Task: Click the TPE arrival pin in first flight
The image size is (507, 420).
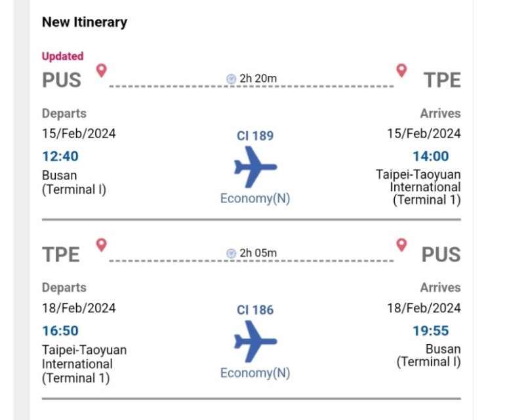Action: pyautogui.click(x=401, y=70)
